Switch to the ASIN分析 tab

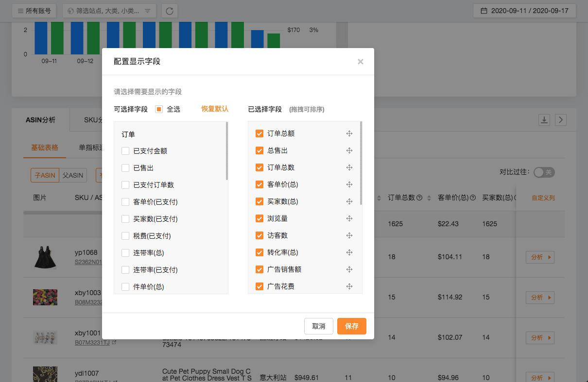point(40,120)
